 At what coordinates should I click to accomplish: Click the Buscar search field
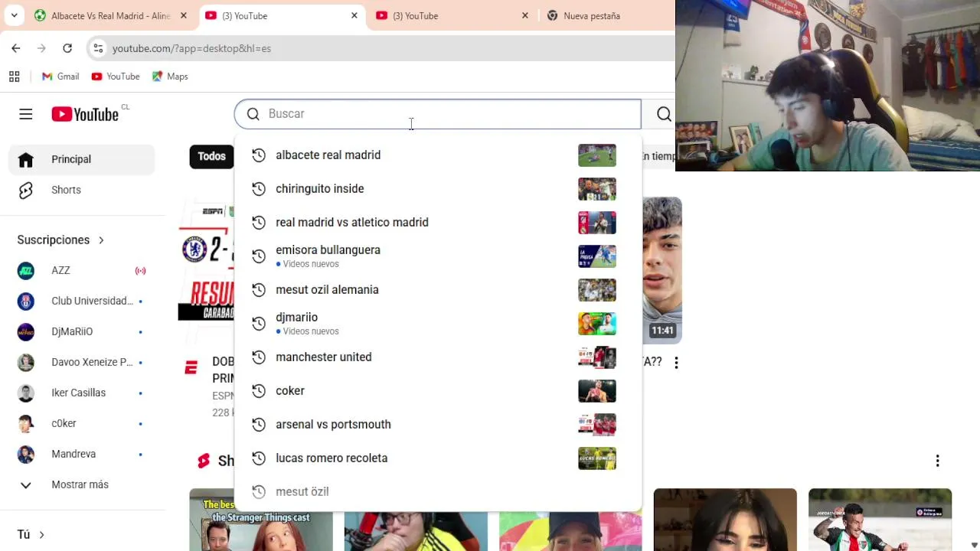[x=437, y=114]
